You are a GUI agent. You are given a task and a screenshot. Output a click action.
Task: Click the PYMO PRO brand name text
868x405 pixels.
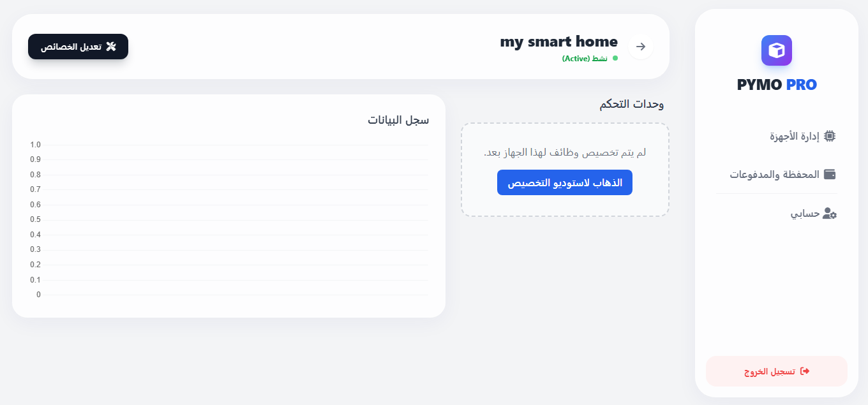point(777,84)
